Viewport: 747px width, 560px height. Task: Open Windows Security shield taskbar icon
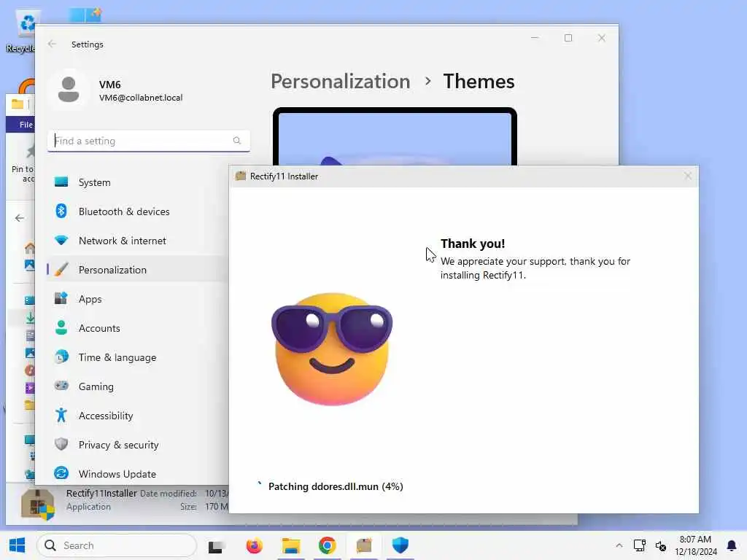point(400,545)
